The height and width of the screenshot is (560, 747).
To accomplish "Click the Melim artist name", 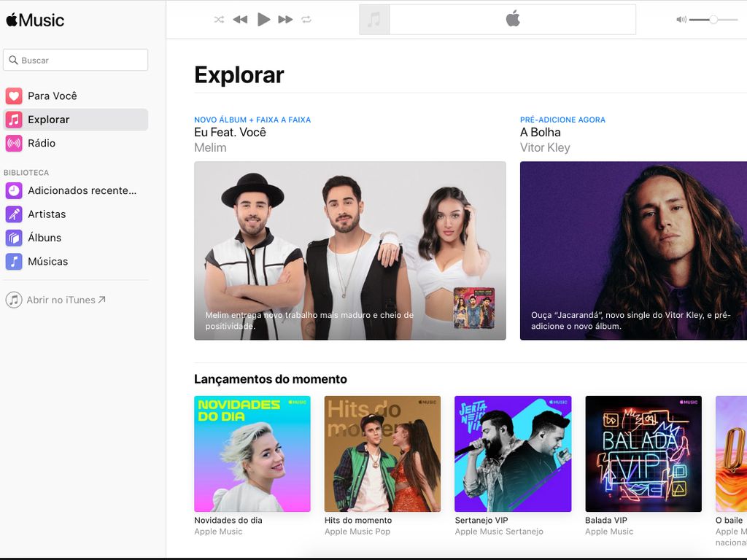I will click(210, 147).
